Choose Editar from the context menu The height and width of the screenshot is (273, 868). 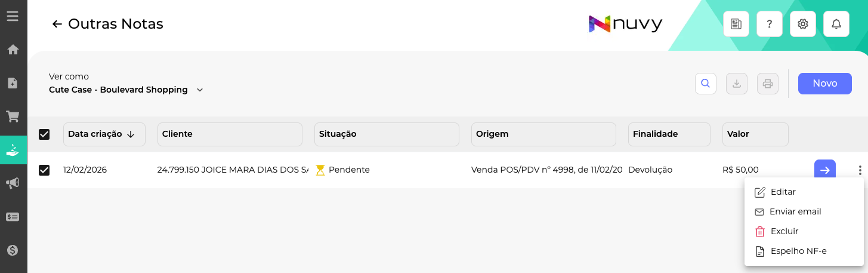click(x=783, y=192)
